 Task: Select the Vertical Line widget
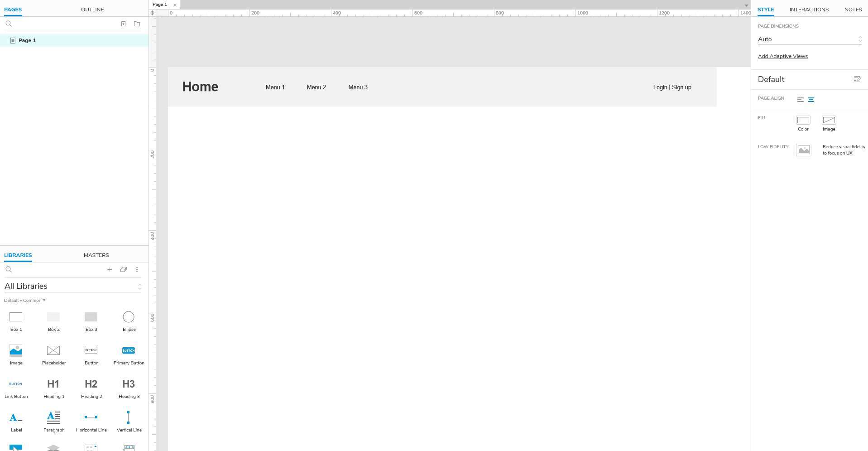pyautogui.click(x=129, y=422)
